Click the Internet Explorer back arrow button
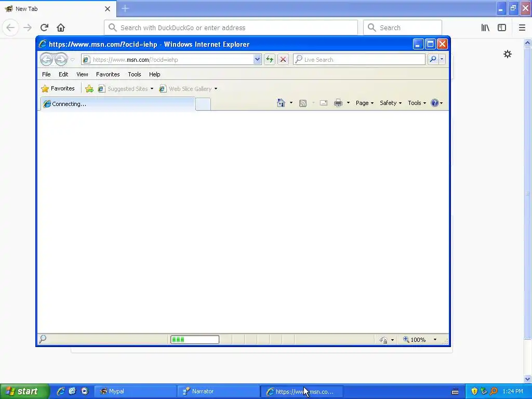The image size is (532, 399). 46,59
